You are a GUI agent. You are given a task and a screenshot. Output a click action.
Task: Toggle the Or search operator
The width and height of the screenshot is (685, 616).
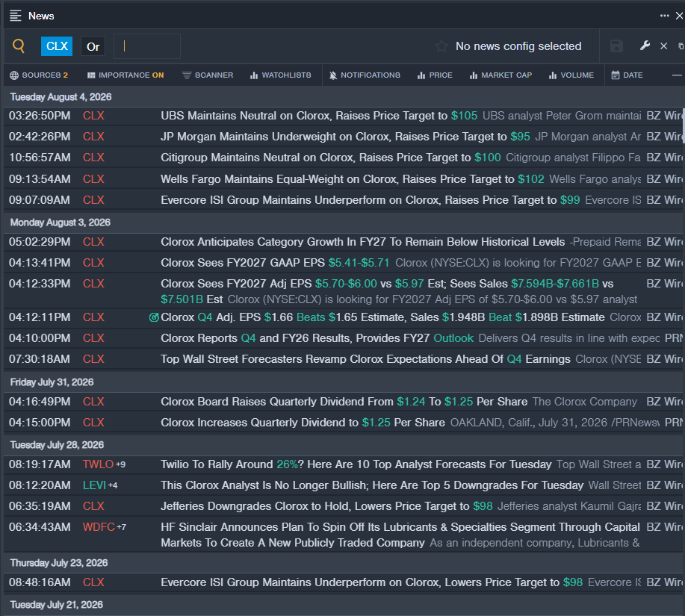click(93, 46)
